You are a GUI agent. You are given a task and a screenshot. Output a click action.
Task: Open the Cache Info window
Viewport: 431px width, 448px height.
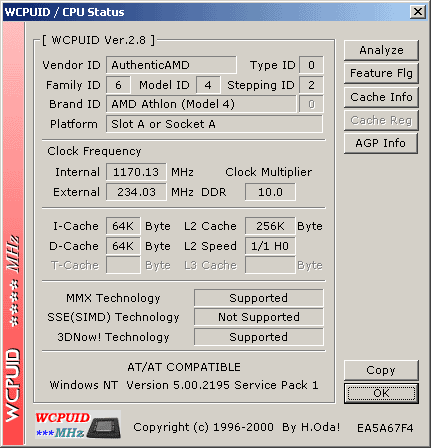coord(381,97)
